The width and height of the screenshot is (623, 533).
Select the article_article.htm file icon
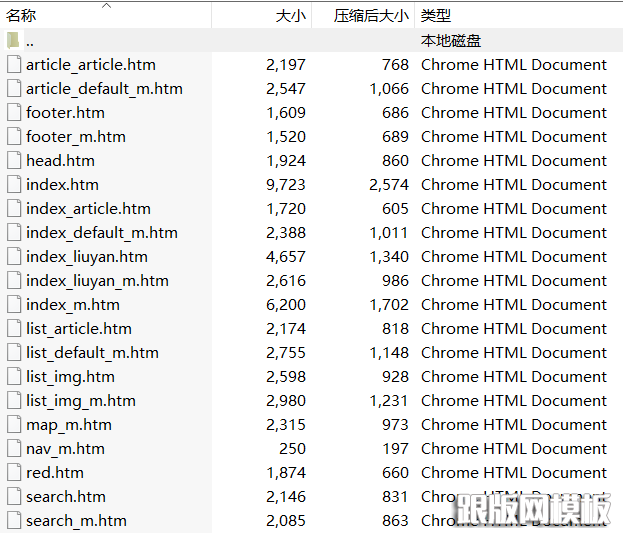tap(13, 64)
